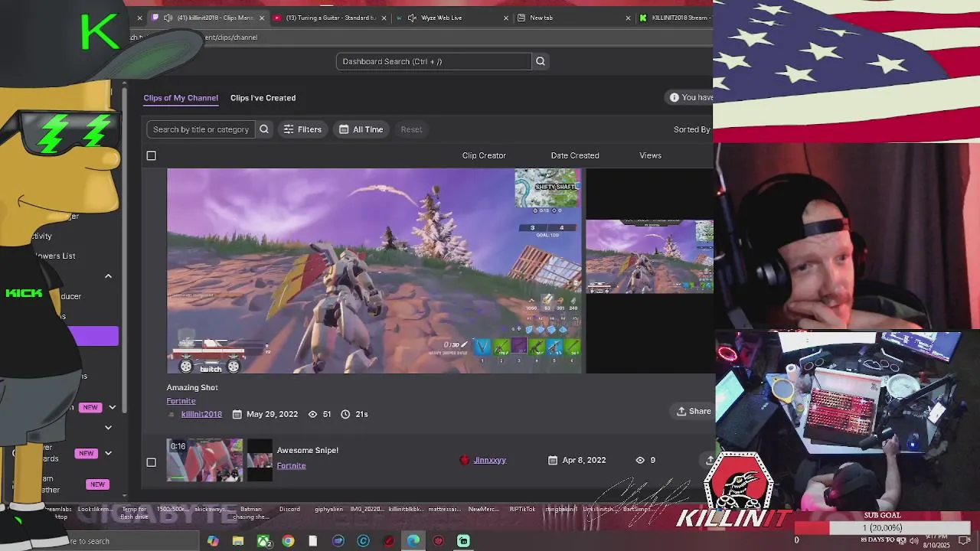Open the Sorted By dropdown
This screenshot has height=551, width=980.
click(x=692, y=129)
